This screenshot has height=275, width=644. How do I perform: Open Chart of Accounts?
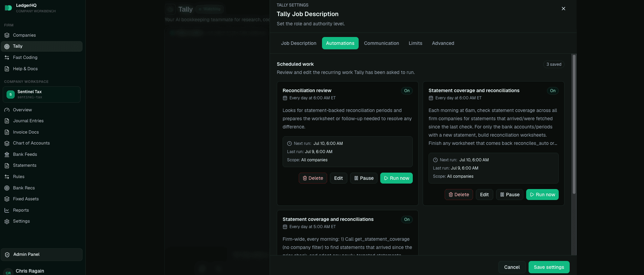[x=41, y=143]
